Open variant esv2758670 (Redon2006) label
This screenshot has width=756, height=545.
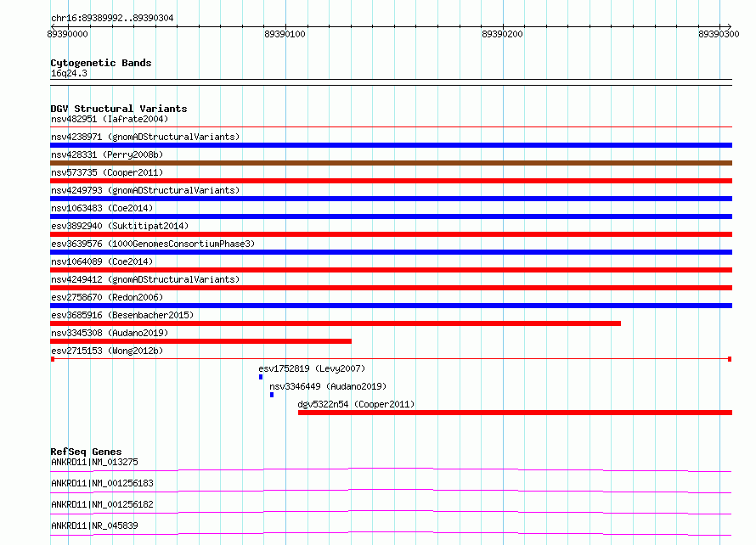pyautogui.click(x=107, y=297)
